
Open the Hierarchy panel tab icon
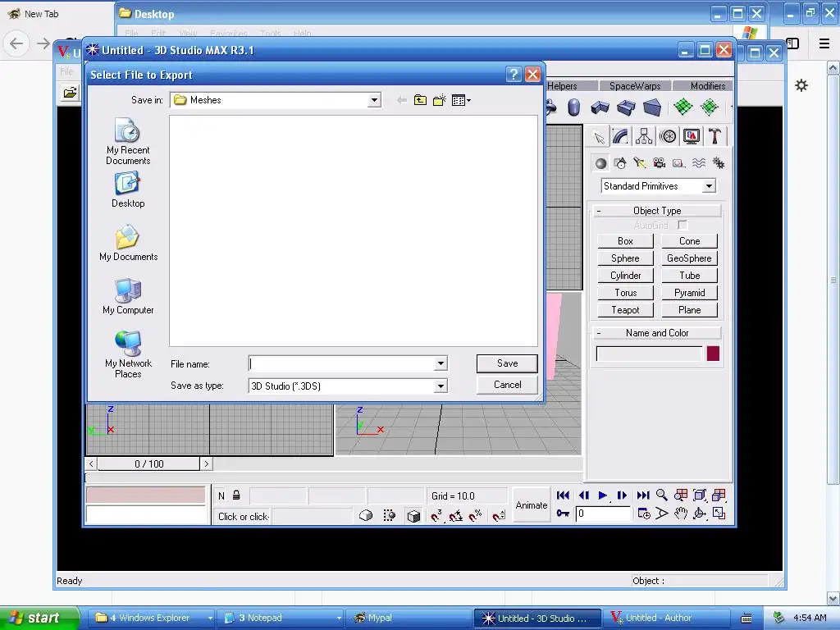pos(643,137)
